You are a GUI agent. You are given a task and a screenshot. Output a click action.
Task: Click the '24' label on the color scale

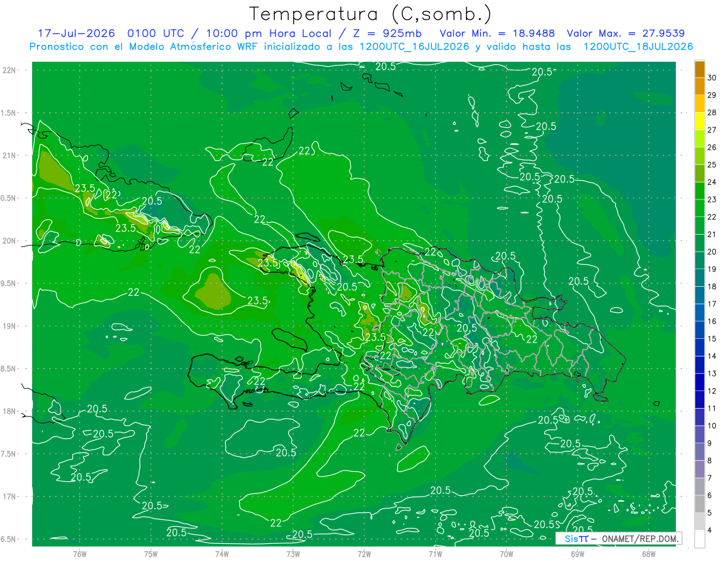712,182
